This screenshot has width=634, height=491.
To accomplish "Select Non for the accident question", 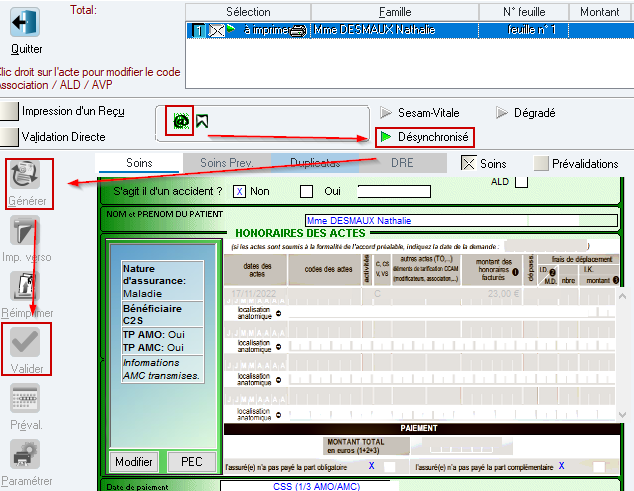I will pos(239,191).
